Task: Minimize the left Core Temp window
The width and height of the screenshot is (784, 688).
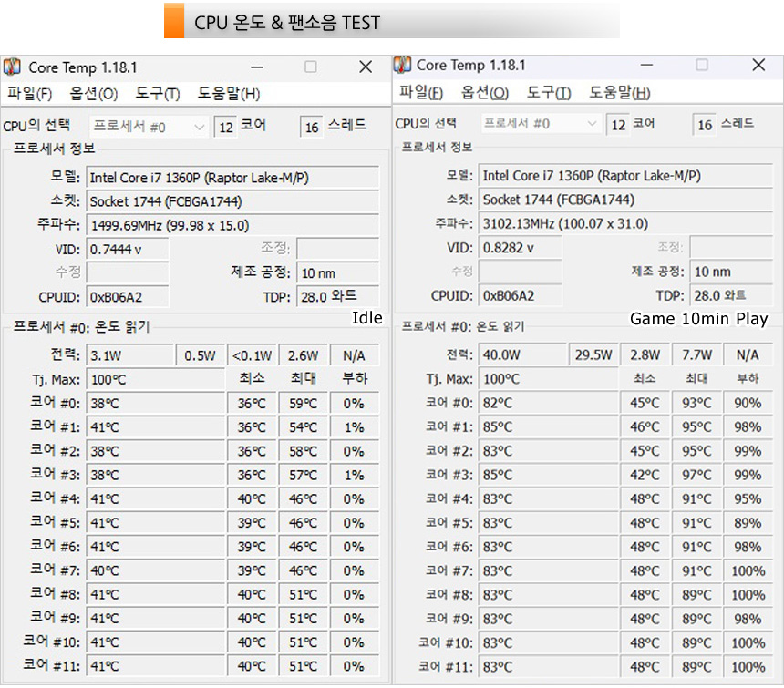Action: 257,67
